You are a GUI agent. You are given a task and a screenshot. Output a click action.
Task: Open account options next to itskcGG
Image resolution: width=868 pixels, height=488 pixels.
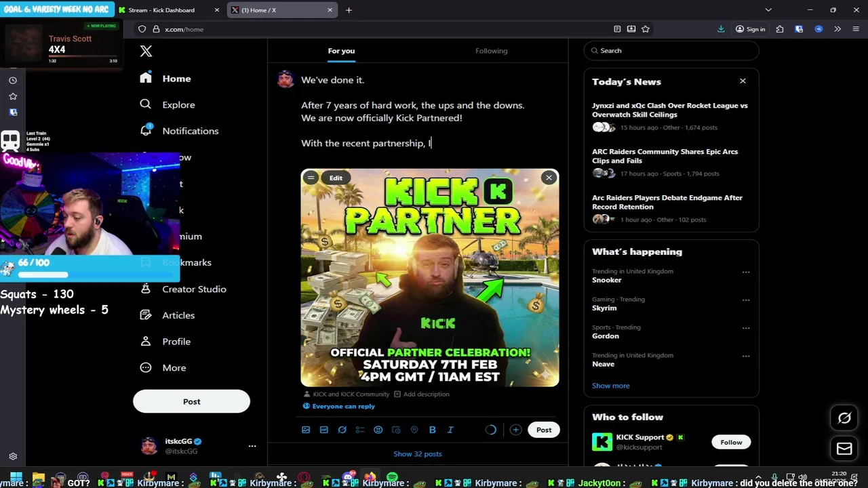click(252, 446)
